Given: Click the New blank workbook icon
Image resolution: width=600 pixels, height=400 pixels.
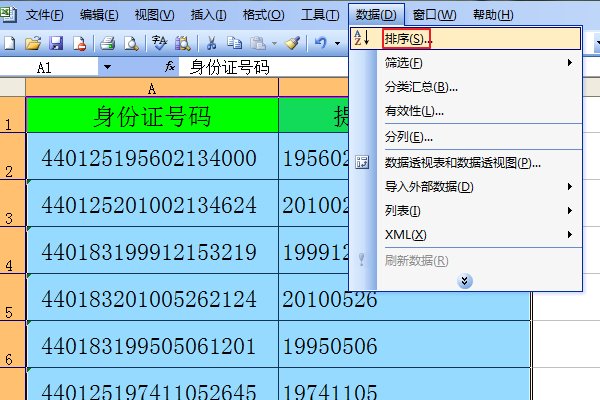Looking at the screenshot, I should [10, 43].
